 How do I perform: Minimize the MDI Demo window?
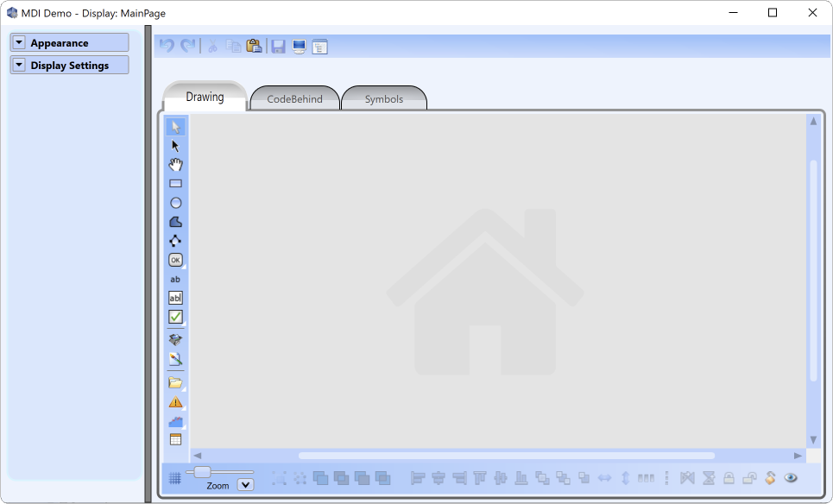coord(734,13)
